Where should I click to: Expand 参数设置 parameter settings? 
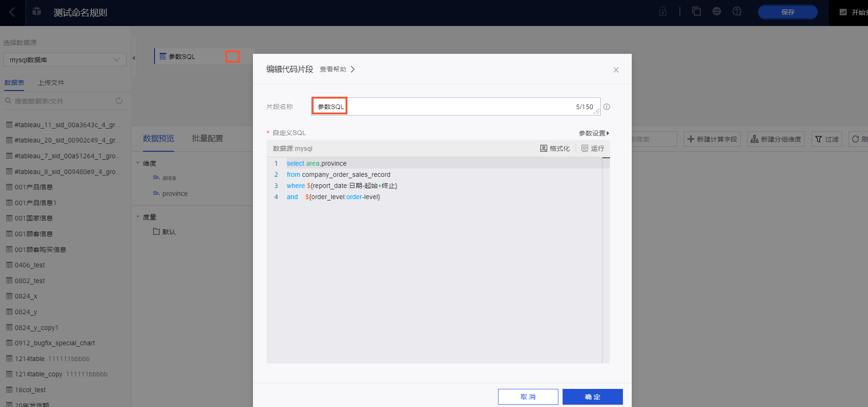click(x=594, y=133)
